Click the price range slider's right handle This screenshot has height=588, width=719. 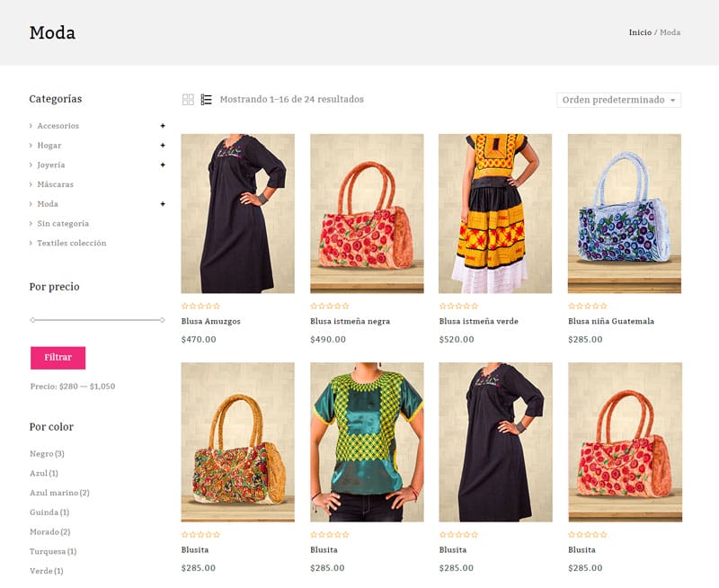(163, 320)
